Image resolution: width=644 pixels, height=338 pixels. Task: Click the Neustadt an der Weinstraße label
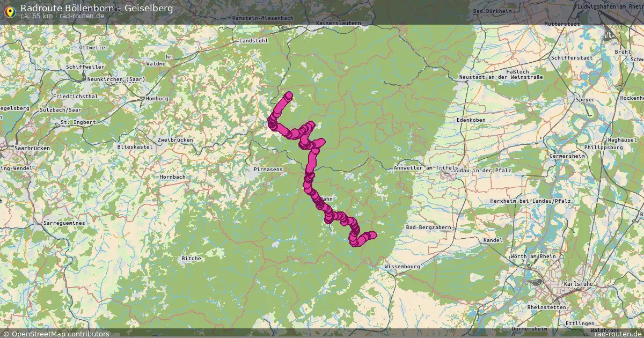click(x=501, y=77)
